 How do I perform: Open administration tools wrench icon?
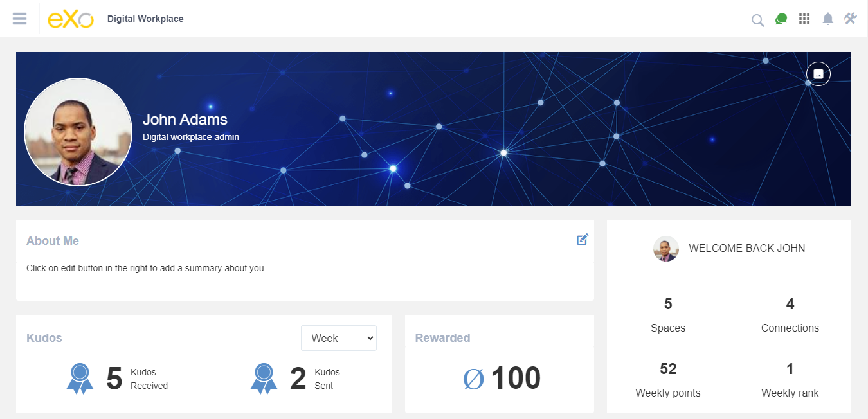click(851, 19)
